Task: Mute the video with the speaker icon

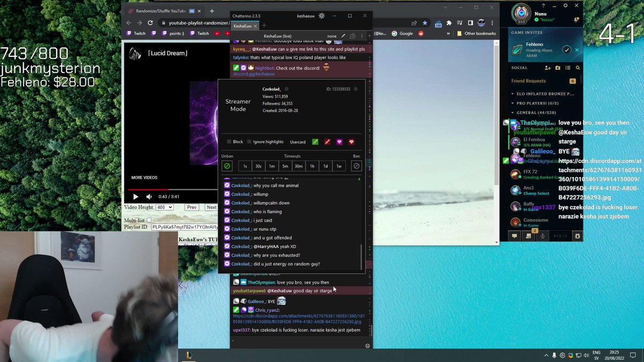Action: (149, 197)
